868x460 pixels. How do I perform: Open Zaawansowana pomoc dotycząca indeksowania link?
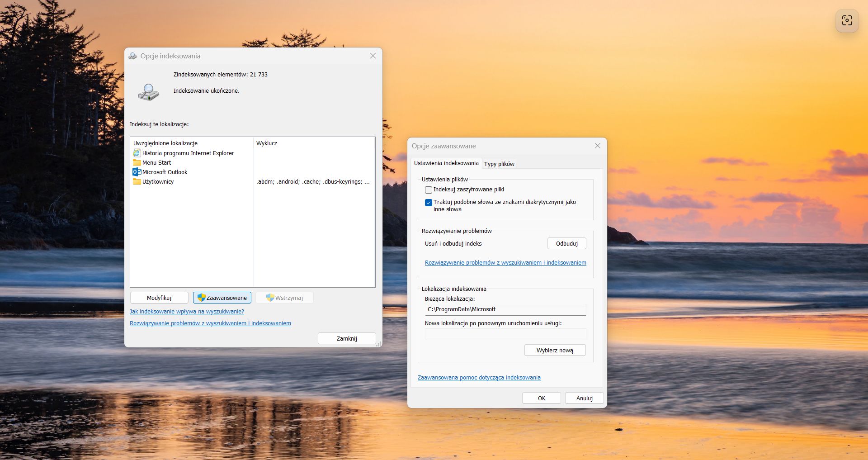[479, 378]
